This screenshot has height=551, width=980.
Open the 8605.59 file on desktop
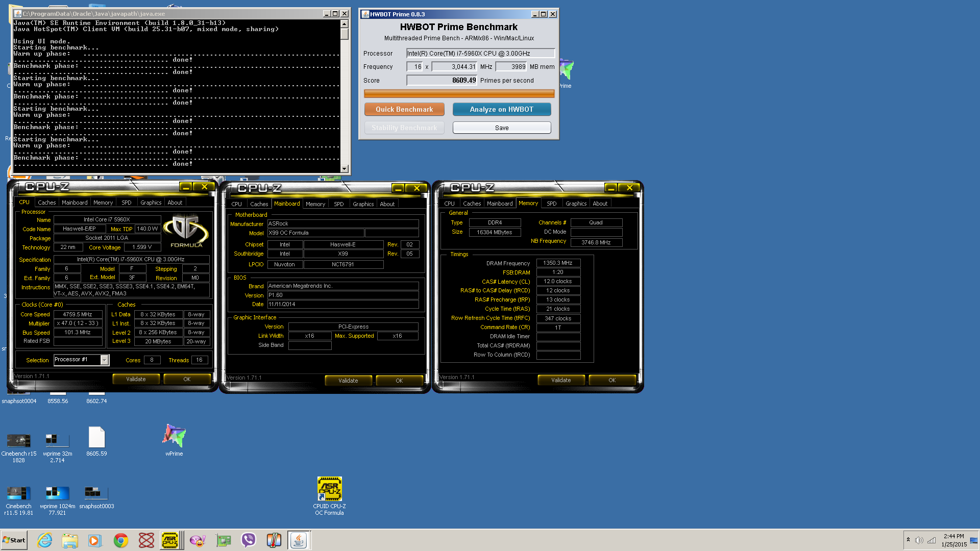tap(96, 441)
